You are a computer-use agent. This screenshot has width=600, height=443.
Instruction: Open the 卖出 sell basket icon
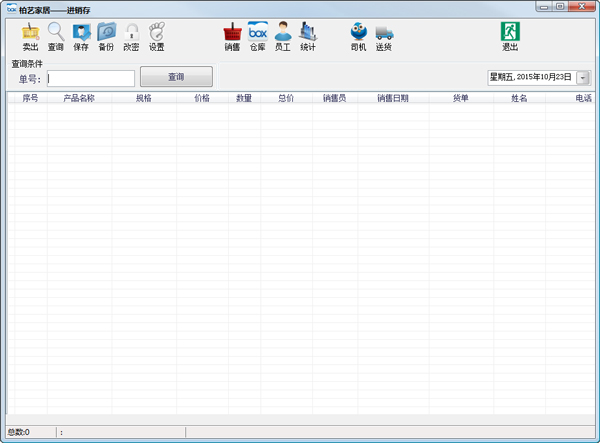(x=31, y=37)
